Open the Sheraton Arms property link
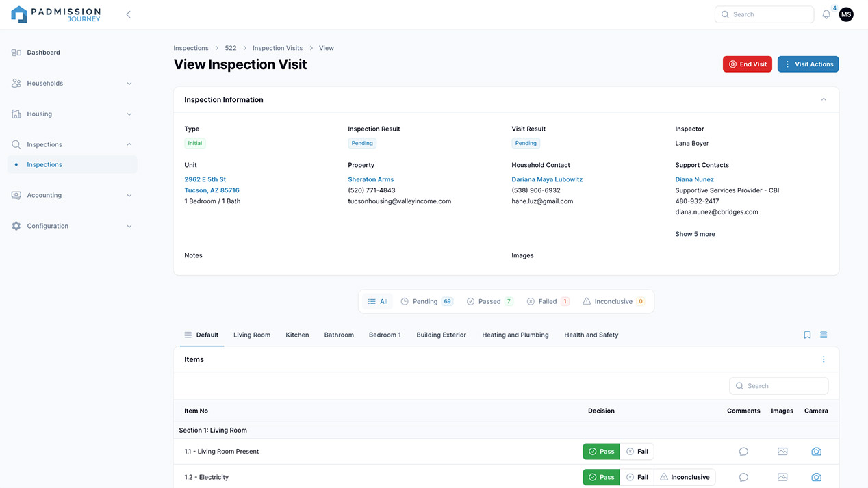The width and height of the screenshot is (868, 488). point(370,179)
